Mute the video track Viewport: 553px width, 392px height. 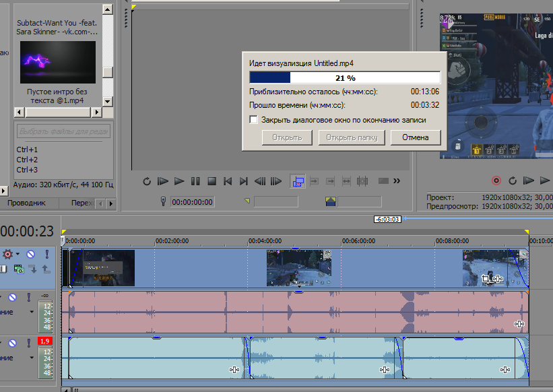point(30,253)
